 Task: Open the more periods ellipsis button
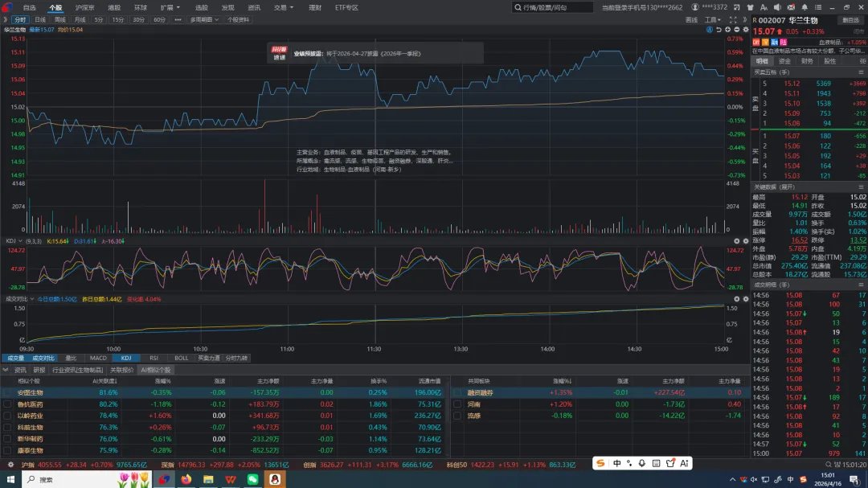178,19
